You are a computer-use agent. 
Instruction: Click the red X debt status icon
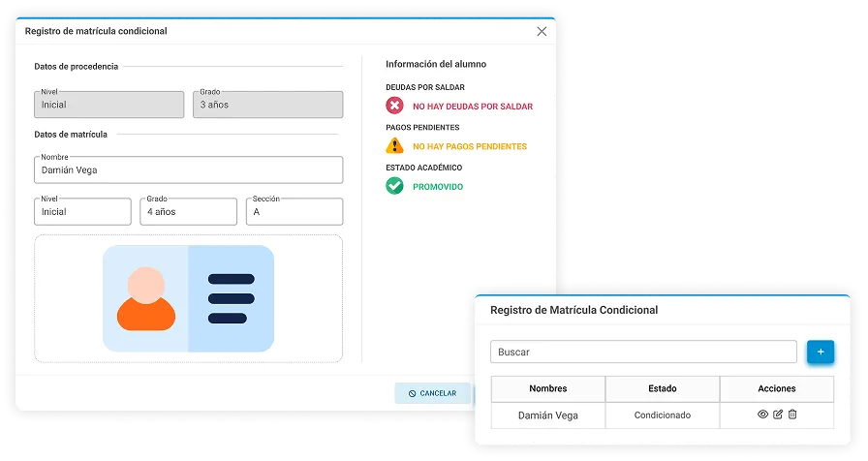pyautogui.click(x=394, y=106)
